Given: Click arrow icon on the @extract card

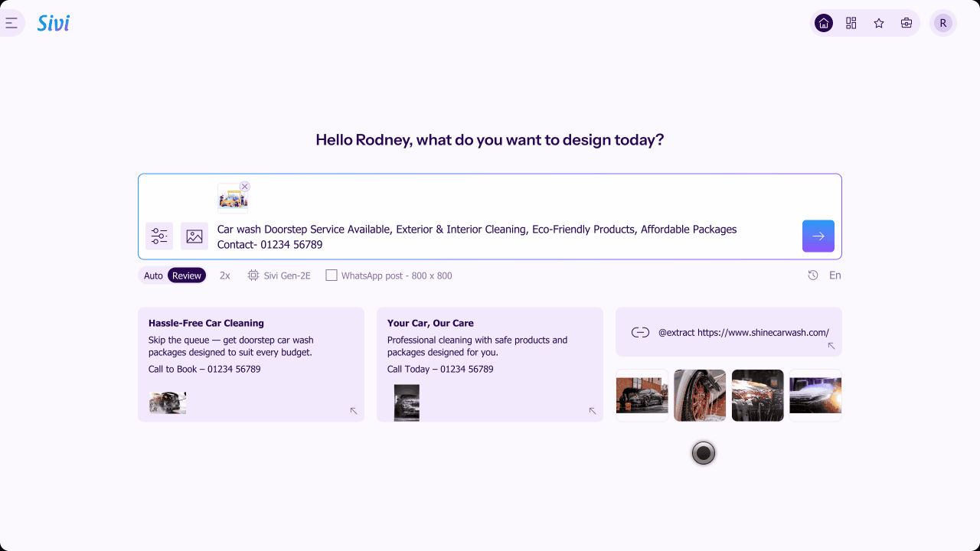Looking at the screenshot, I should [831, 346].
